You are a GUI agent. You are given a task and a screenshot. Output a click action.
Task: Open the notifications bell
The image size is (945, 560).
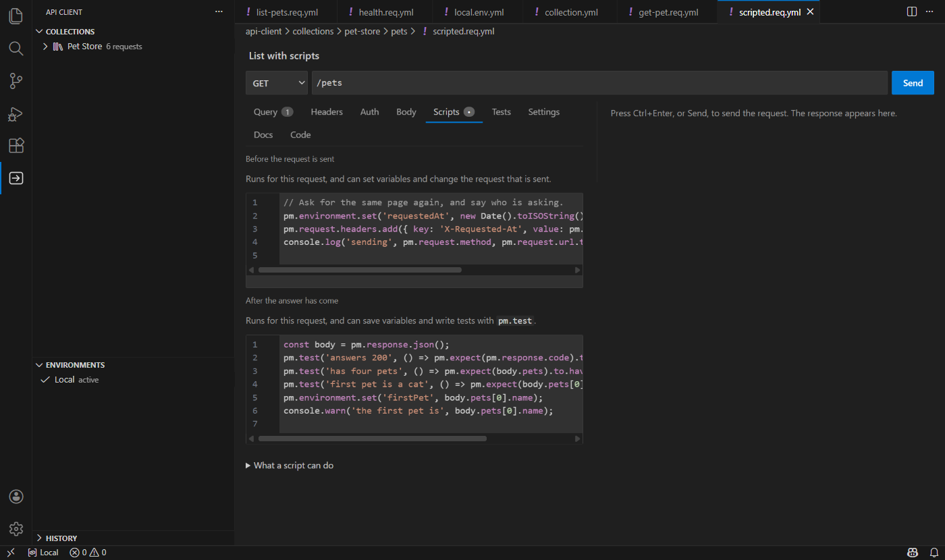point(934,553)
